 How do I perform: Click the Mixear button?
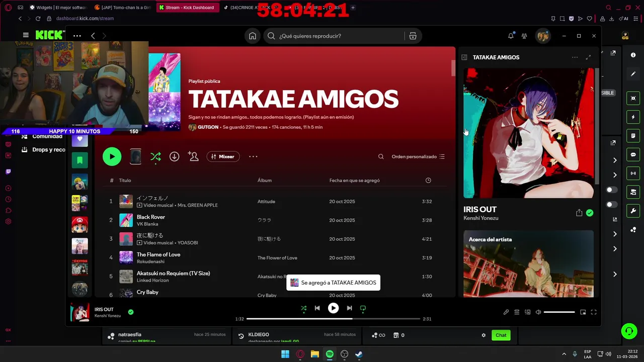223,156
